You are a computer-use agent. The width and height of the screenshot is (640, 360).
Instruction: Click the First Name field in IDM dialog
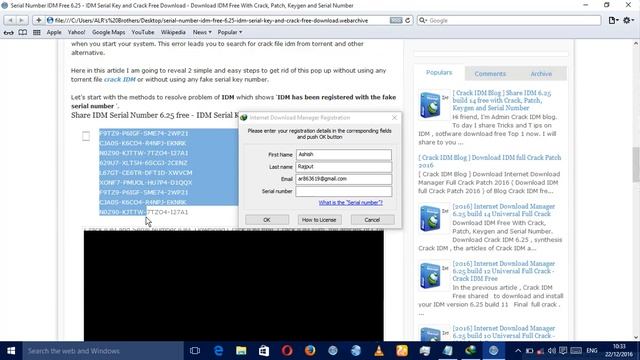click(x=343, y=154)
